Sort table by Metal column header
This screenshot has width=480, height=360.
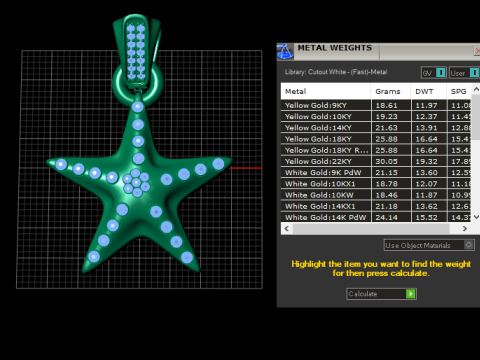tap(326, 91)
